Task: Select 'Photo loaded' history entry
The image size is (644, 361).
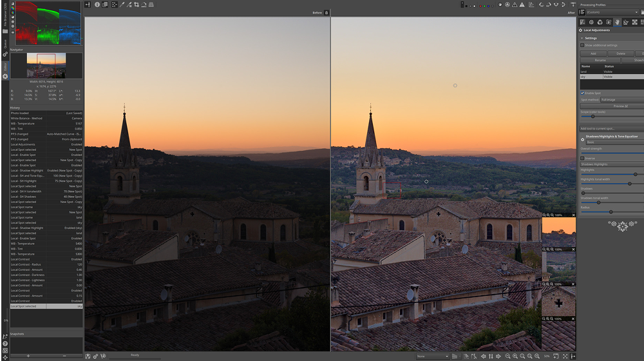Action: [x=46, y=113]
